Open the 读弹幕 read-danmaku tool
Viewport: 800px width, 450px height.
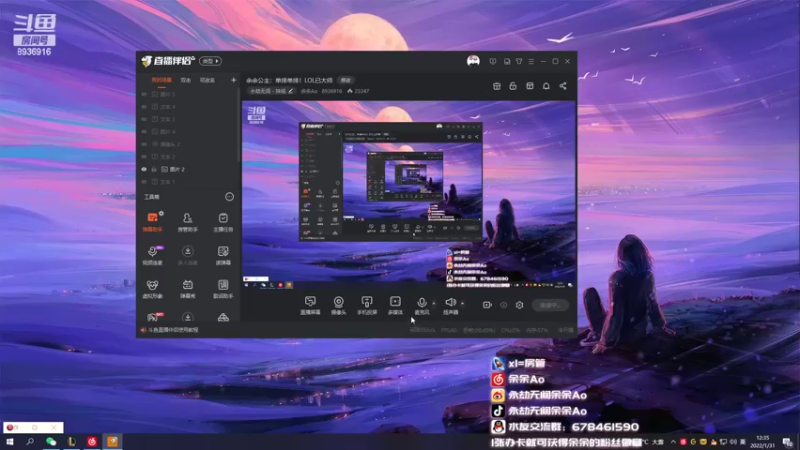click(223, 255)
